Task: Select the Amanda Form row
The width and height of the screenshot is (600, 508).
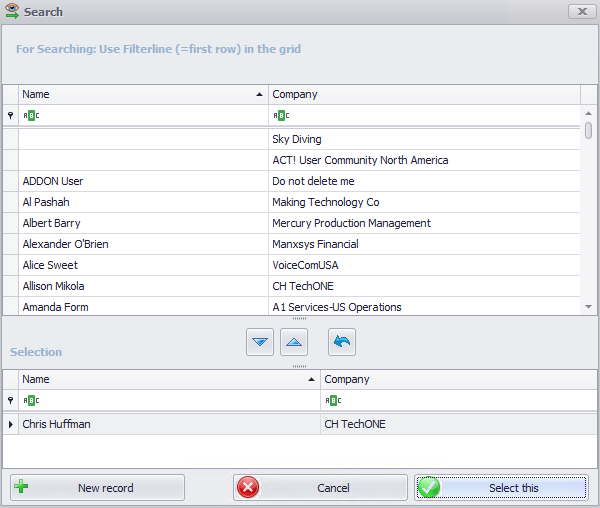Action: [x=292, y=307]
